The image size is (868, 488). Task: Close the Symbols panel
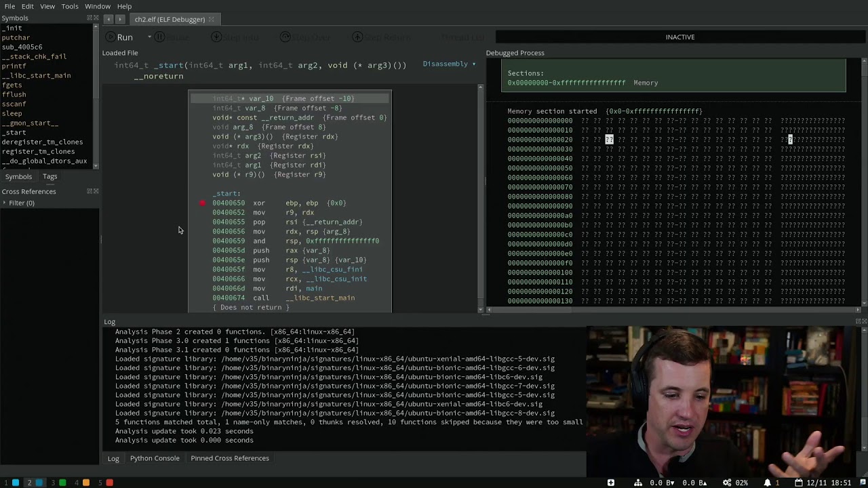coord(96,18)
